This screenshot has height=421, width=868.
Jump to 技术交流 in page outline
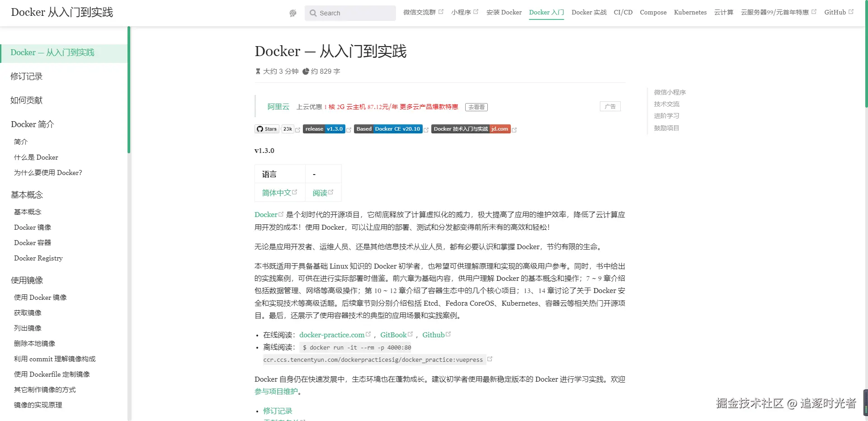pos(666,104)
